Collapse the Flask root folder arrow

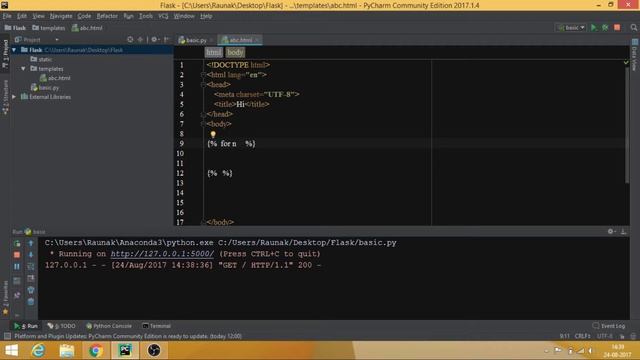pos(14,50)
